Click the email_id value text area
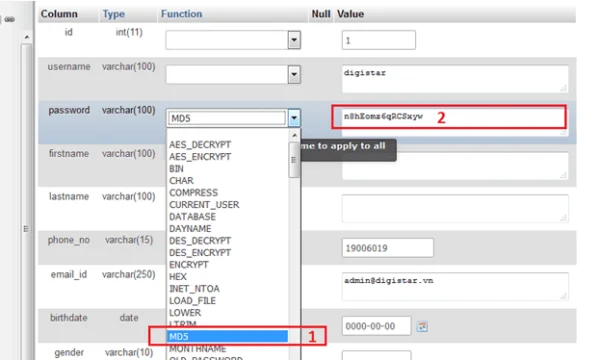The width and height of the screenshot is (600, 360). (x=455, y=286)
